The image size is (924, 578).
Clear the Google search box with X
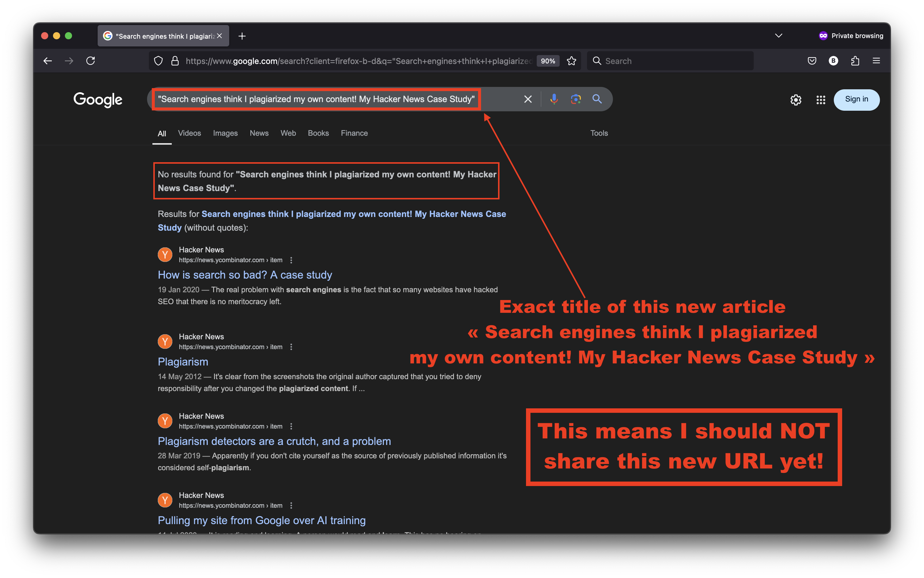point(528,99)
